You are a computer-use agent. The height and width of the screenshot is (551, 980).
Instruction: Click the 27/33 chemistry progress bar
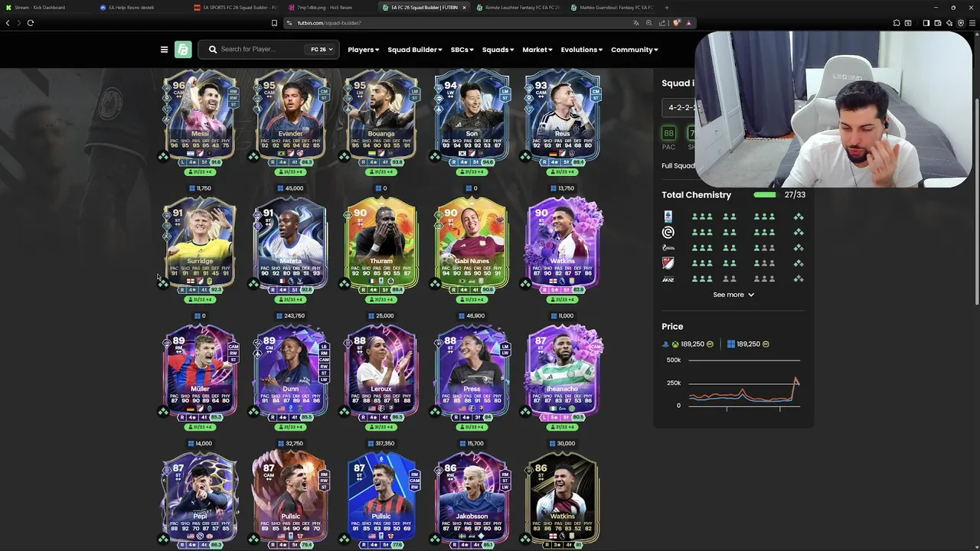765,195
